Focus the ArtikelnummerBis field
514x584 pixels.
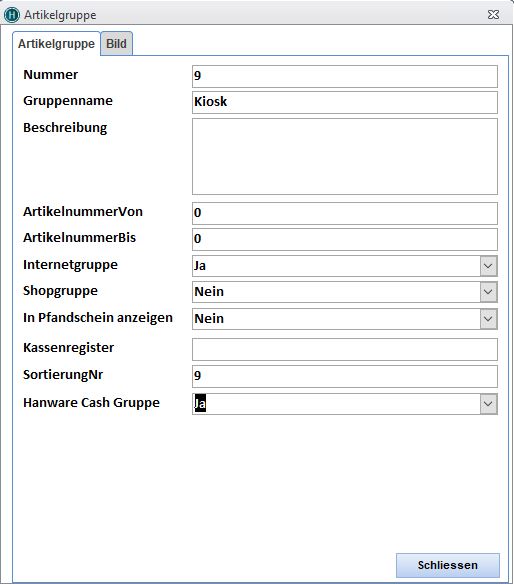pyautogui.click(x=345, y=239)
